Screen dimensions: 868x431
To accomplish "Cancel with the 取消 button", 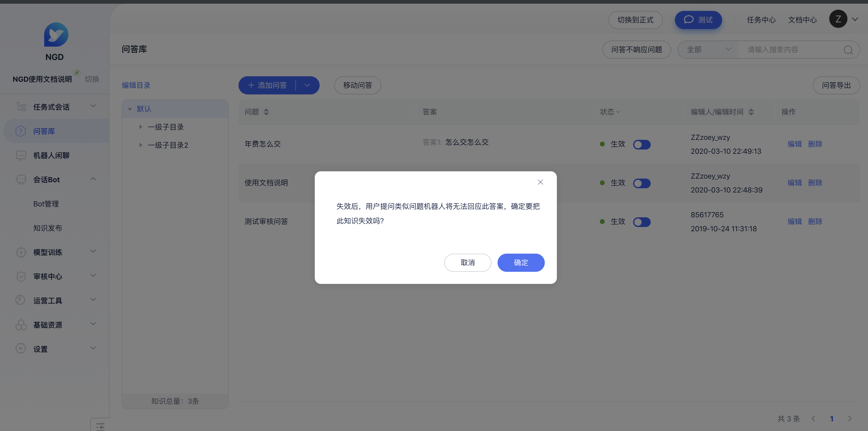I will tap(468, 262).
